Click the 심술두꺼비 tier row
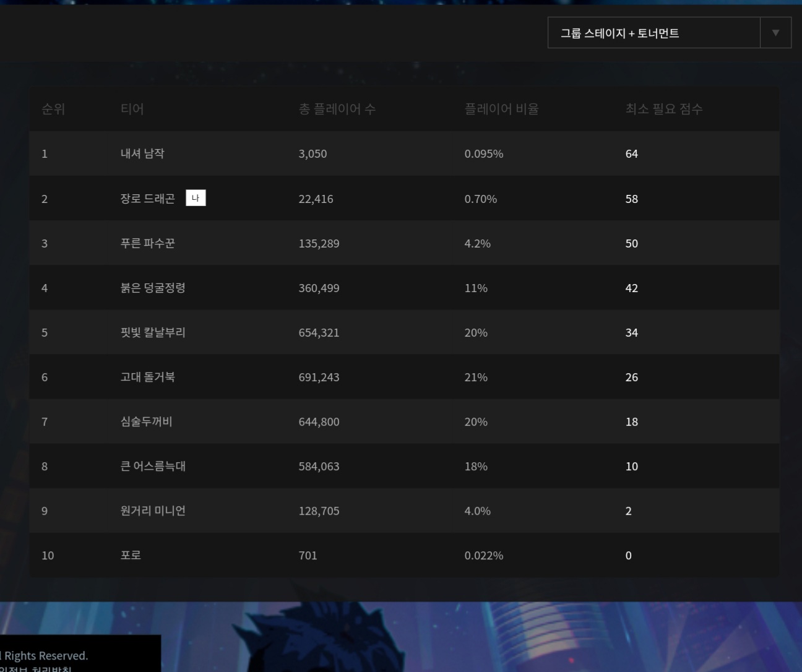802x672 pixels. pos(146,421)
